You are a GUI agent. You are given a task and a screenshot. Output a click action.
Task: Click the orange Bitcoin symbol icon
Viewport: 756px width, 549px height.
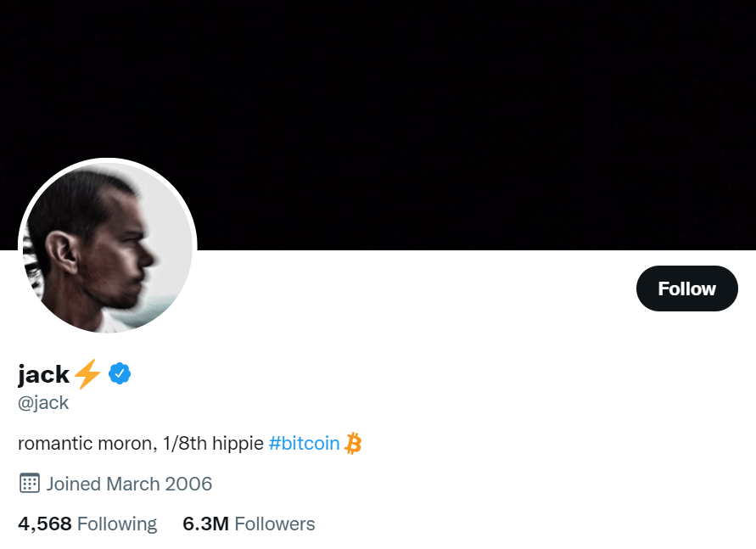click(353, 443)
